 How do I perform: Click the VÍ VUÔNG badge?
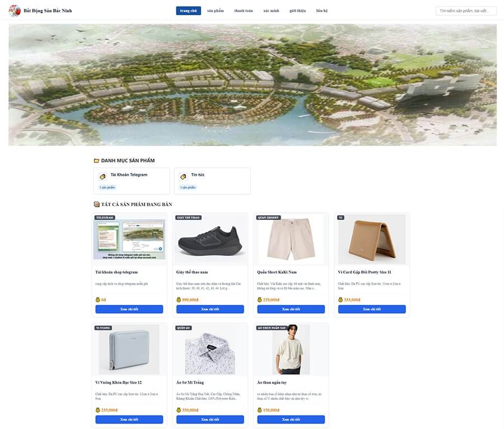pyautogui.click(x=103, y=328)
